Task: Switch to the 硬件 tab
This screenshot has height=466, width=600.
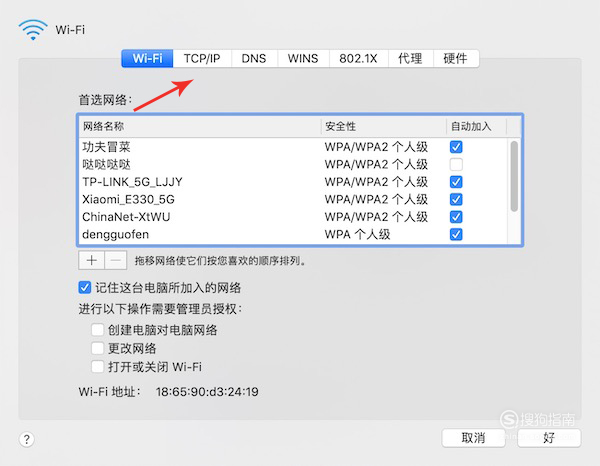Action: tap(455, 59)
